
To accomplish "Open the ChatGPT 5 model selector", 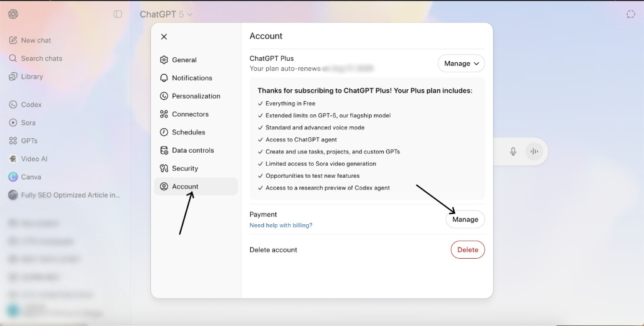I will pos(166,14).
